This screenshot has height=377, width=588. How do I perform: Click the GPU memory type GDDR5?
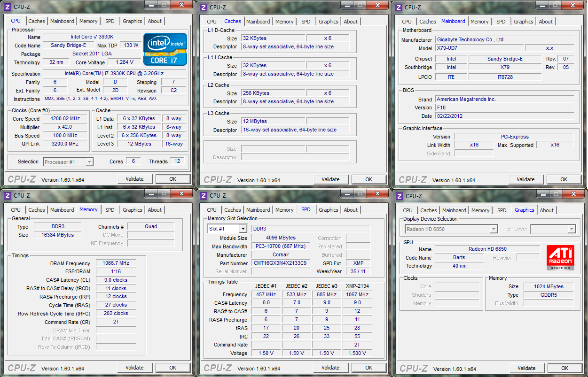(549, 295)
